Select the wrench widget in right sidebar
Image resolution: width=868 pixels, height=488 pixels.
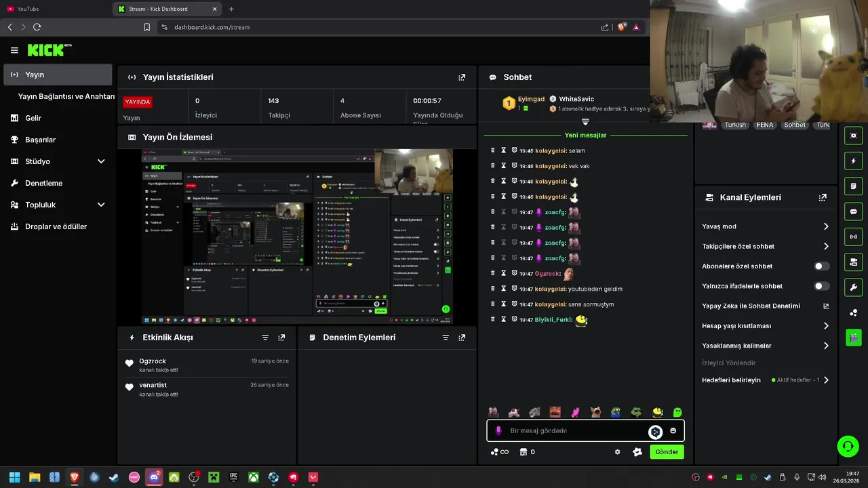point(853,287)
